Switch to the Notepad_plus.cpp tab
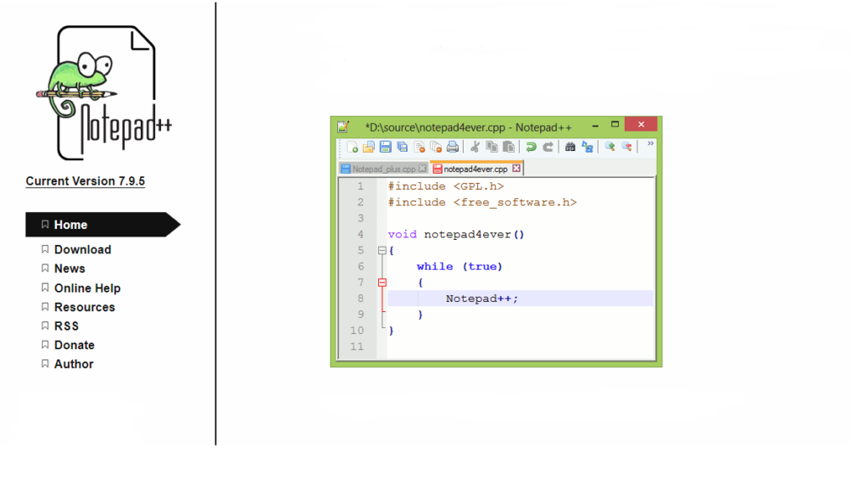Viewport: 868px width, 479px height. coord(383,169)
